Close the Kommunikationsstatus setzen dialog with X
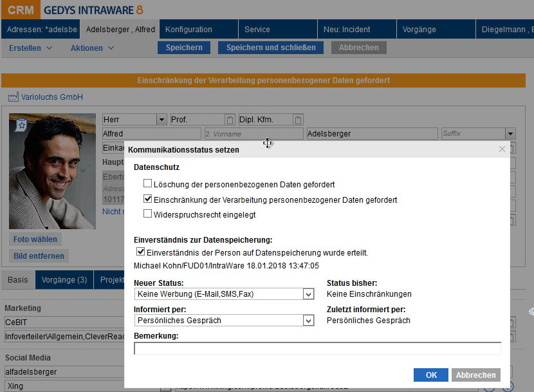The width and height of the screenshot is (534, 392). 502,149
